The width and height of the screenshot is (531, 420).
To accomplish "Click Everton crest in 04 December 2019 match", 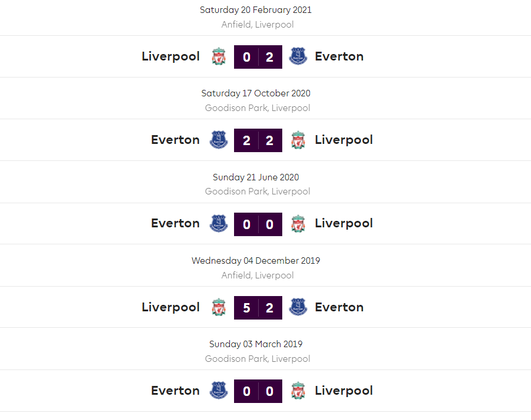I will 298,307.
